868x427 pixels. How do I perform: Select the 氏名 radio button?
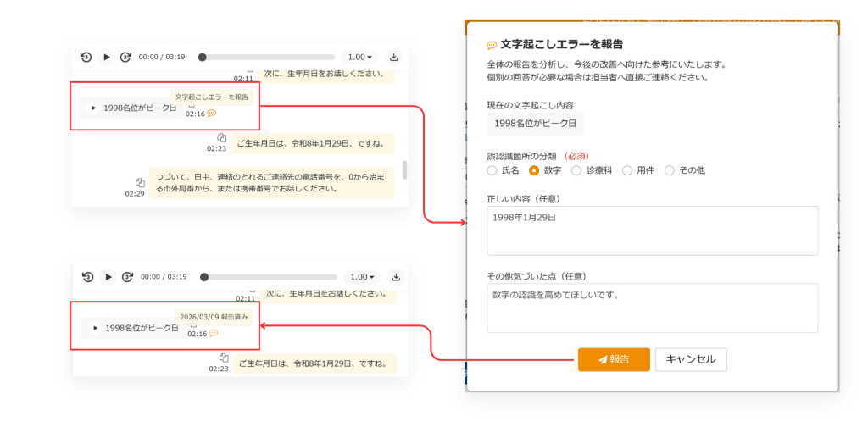pos(492,170)
